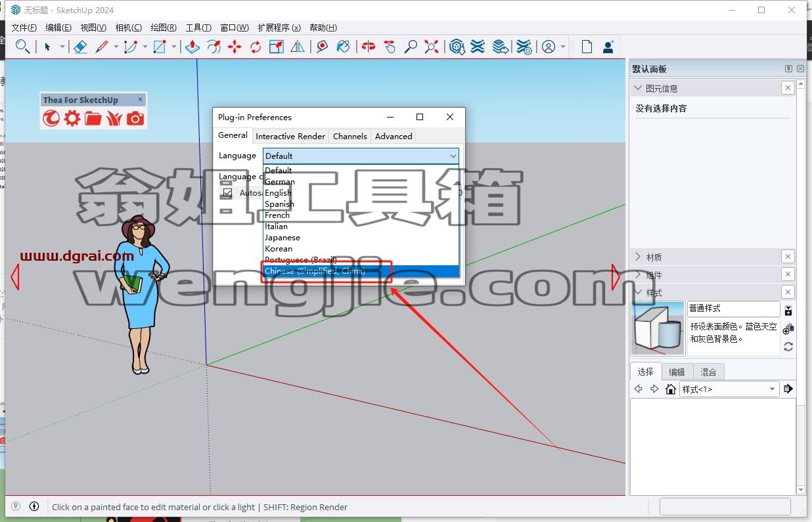Select the Rectangle shape tool
The width and height of the screenshot is (812, 522).
point(160,47)
